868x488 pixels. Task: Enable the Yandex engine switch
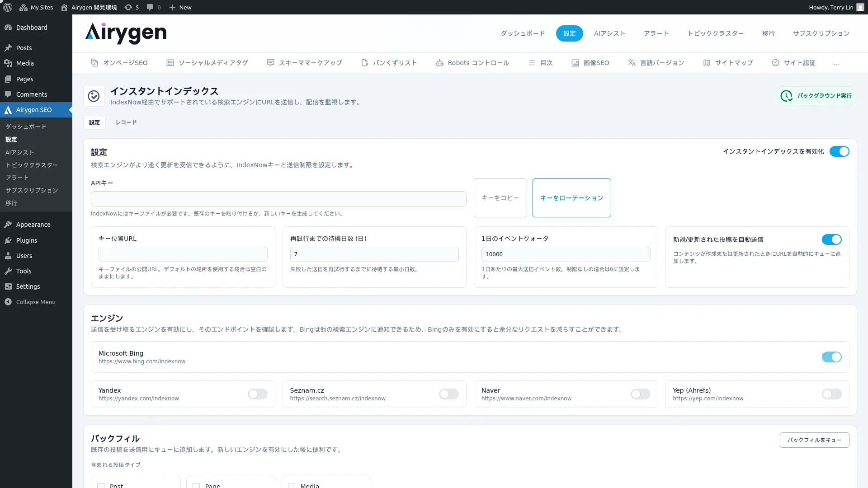258,394
